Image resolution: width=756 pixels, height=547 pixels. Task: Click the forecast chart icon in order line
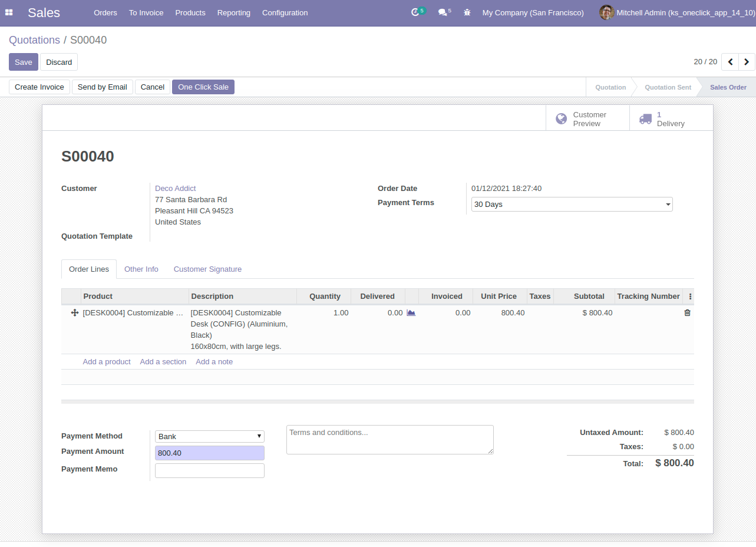pos(411,313)
